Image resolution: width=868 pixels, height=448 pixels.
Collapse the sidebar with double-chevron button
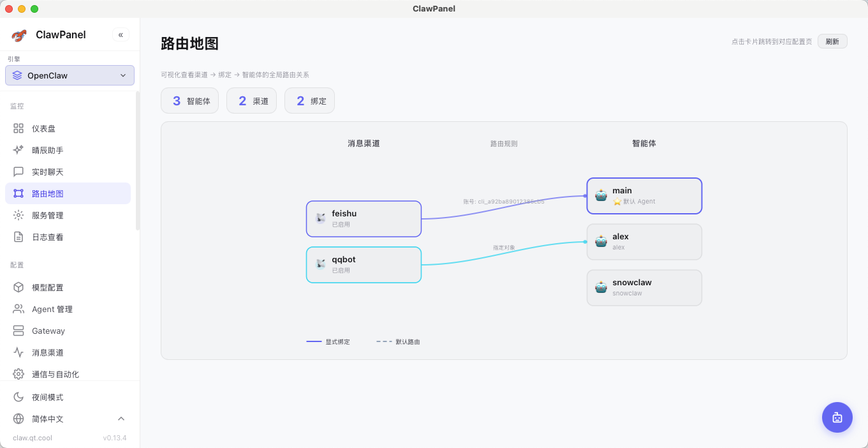click(x=121, y=34)
